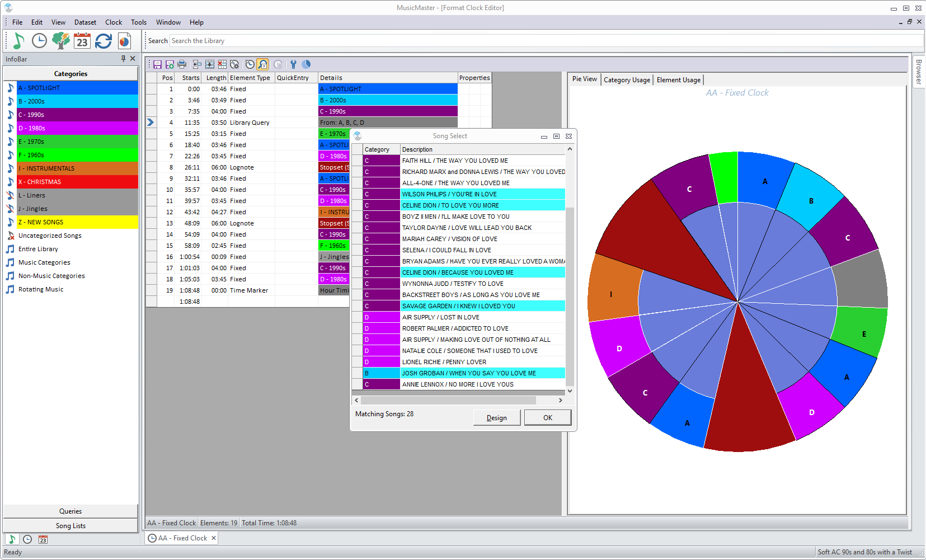Switch to the Category Usage tab
This screenshot has width=926, height=560.
627,80
